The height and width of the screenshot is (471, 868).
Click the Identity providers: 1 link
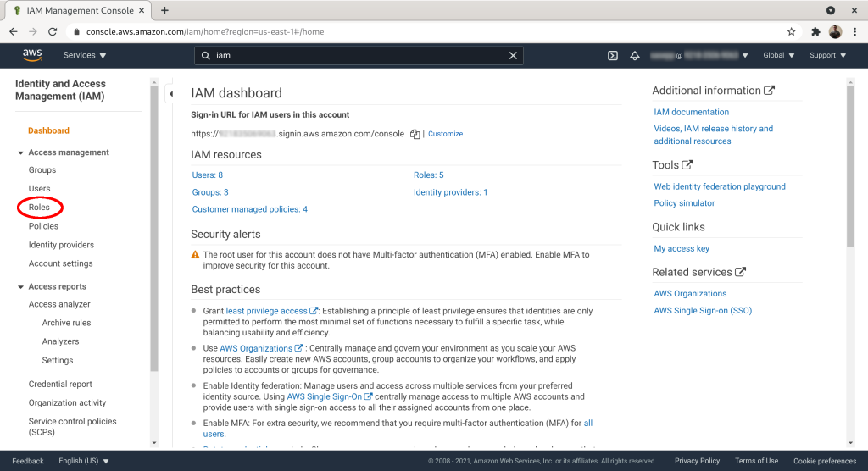click(451, 192)
